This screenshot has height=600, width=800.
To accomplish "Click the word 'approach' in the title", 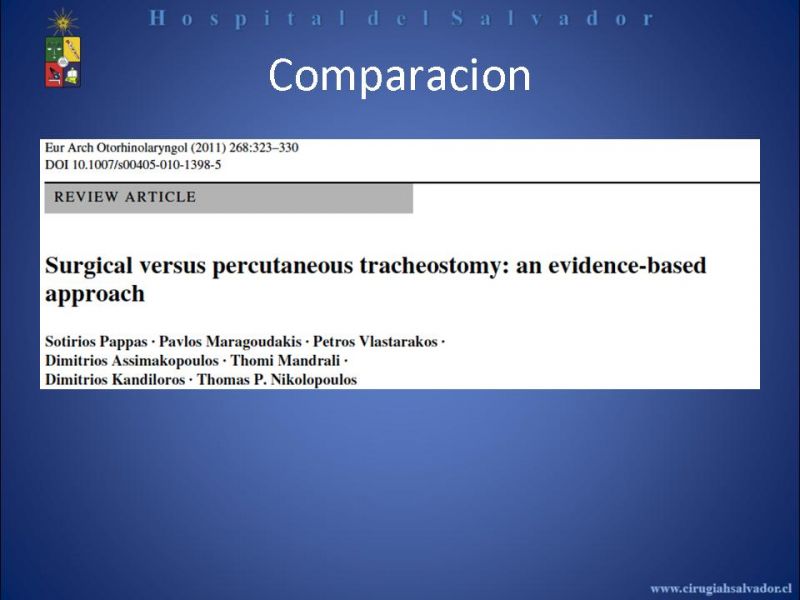I will 95,295.
